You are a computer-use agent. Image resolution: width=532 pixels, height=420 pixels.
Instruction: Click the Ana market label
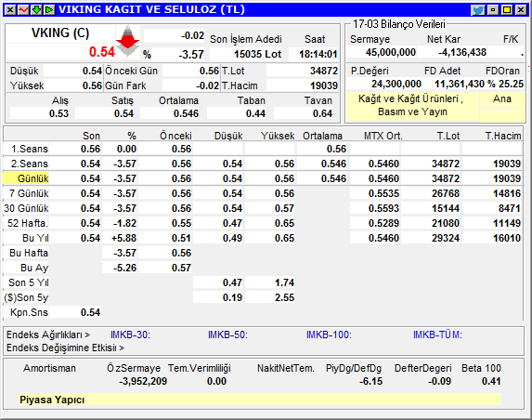click(x=502, y=99)
